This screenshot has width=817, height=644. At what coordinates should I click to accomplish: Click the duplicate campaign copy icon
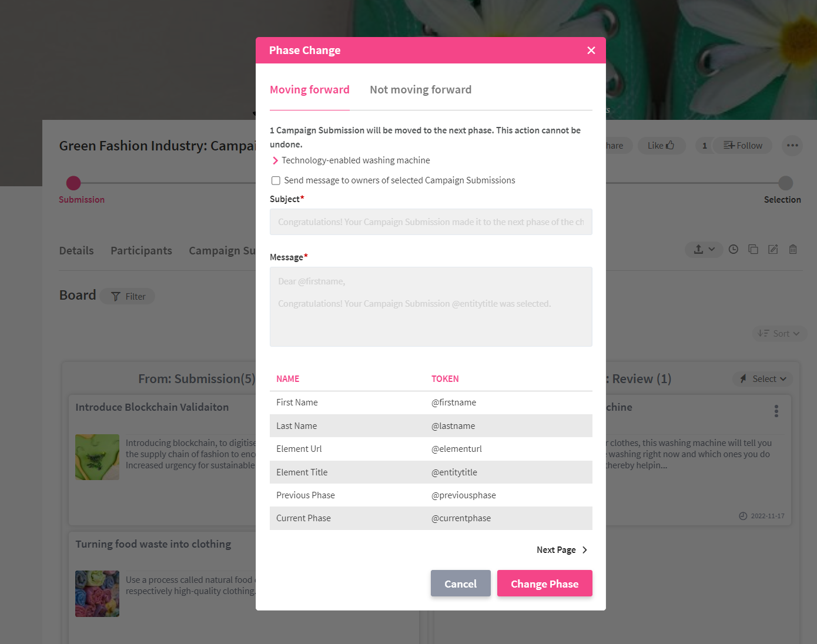click(x=753, y=249)
